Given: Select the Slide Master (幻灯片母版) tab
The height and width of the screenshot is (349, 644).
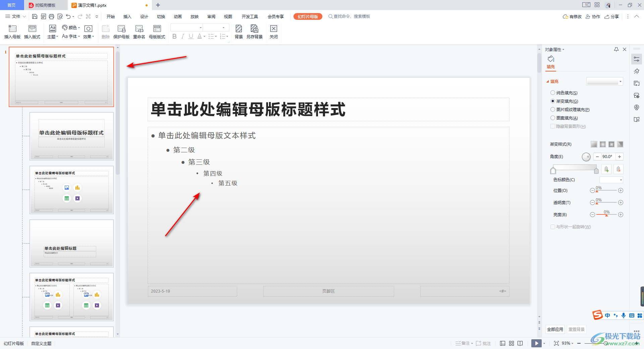Looking at the screenshot, I should tap(308, 16).
